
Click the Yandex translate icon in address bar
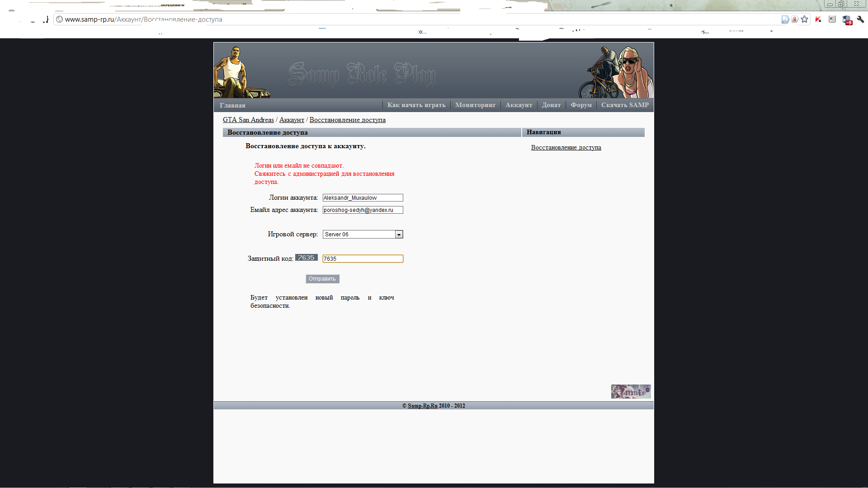tap(795, 19)
